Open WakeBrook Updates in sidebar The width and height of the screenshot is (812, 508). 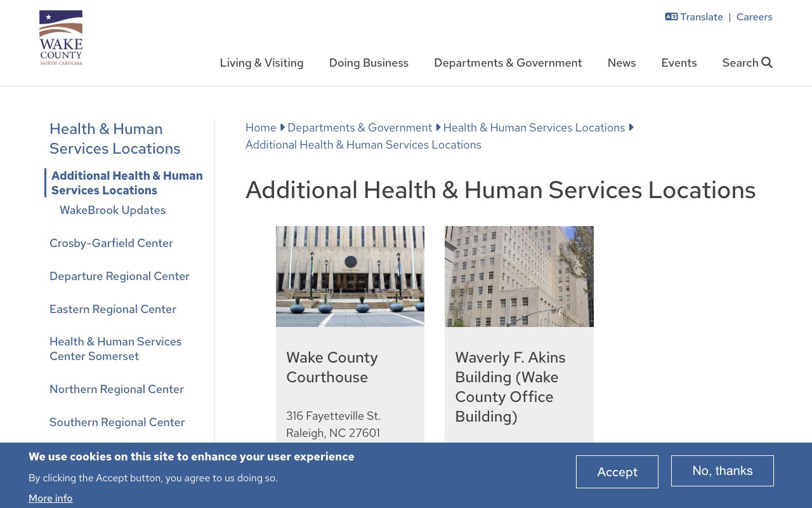pos(112,210)
